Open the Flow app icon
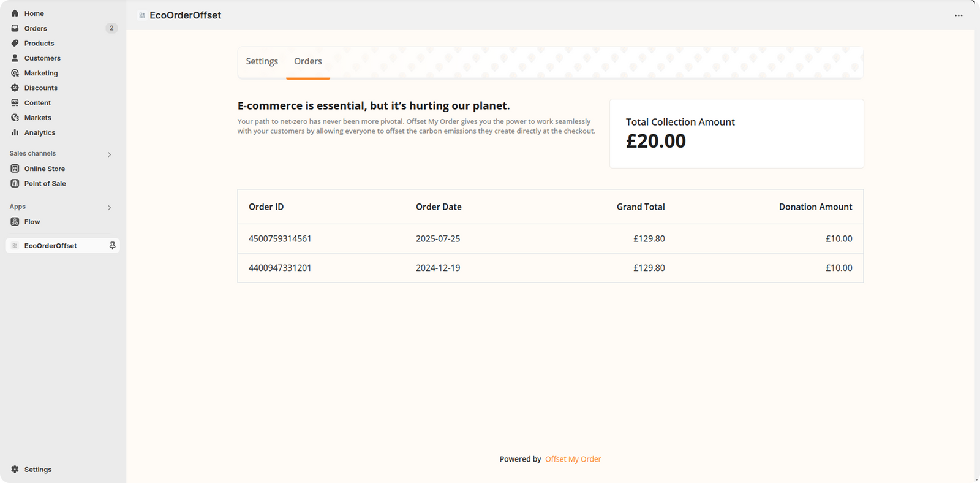This screenshot has height=483, width=980. 15,222
